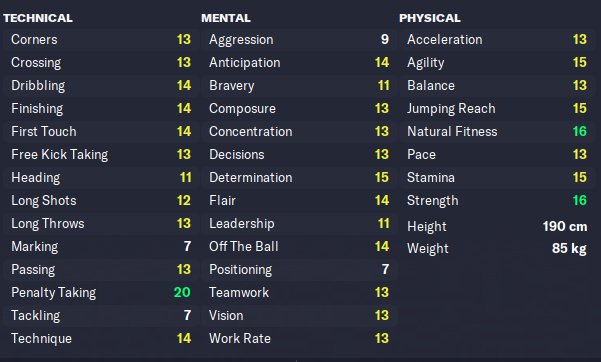601x362 pixels.
Task: Select the Finishing attribute label
Action: [x=37, y=109]
